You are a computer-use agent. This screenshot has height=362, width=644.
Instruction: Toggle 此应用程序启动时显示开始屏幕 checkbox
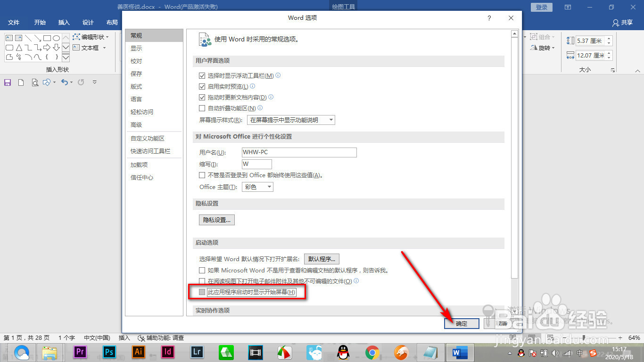[x=202, y=292]
